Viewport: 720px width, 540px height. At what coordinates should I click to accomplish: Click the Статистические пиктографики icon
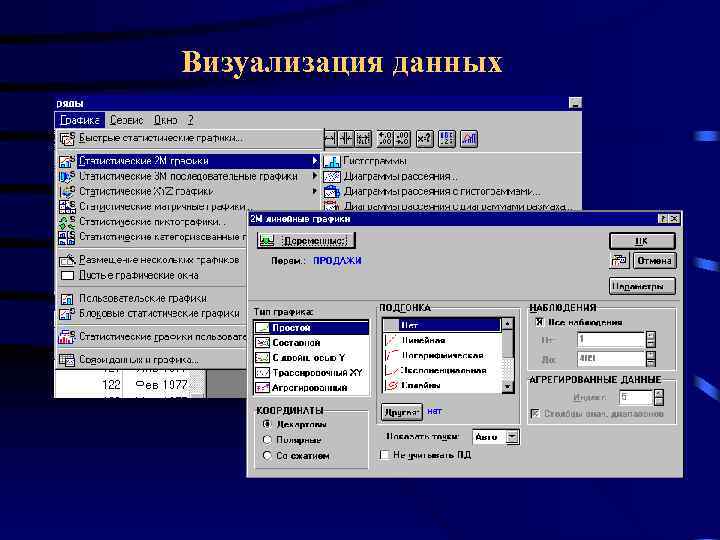pyautogui.click(x=67, y=222)
